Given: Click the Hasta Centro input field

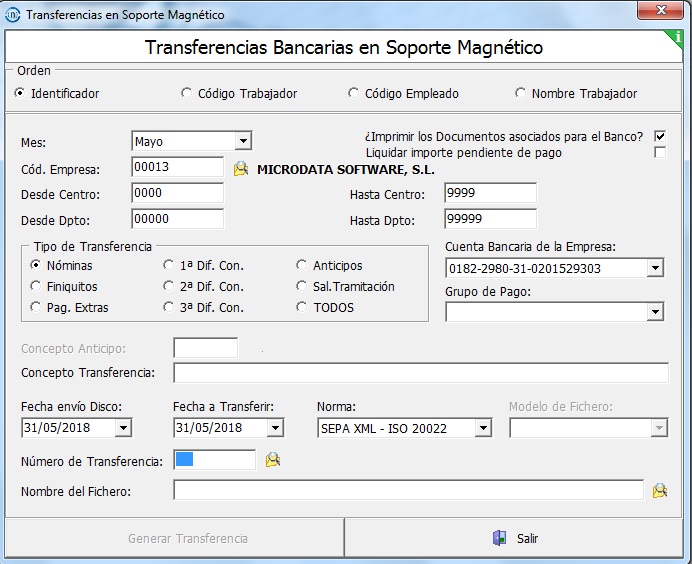Looking at the screenshot, I should click(x=490, y=193).
